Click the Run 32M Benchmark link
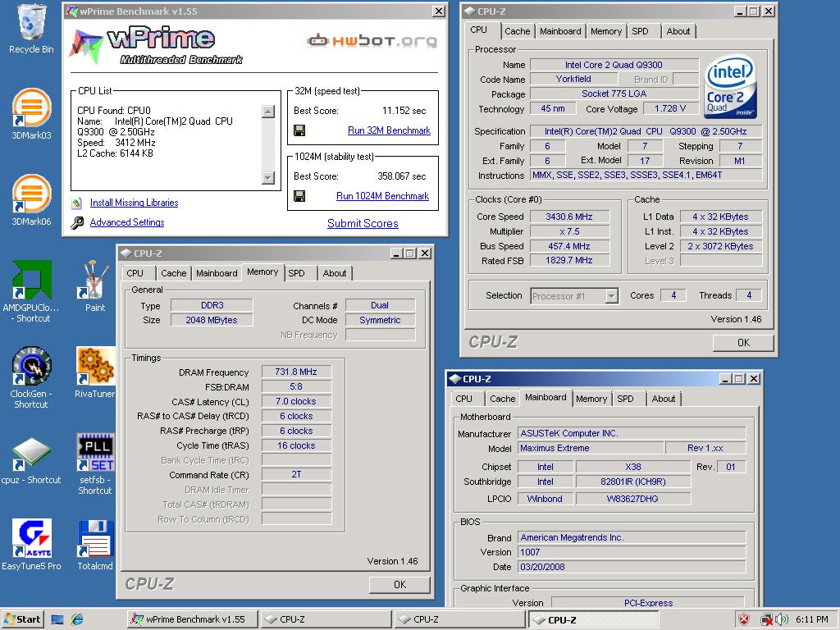The height and width of the screenshot is (630, 840). pos(389,130)
